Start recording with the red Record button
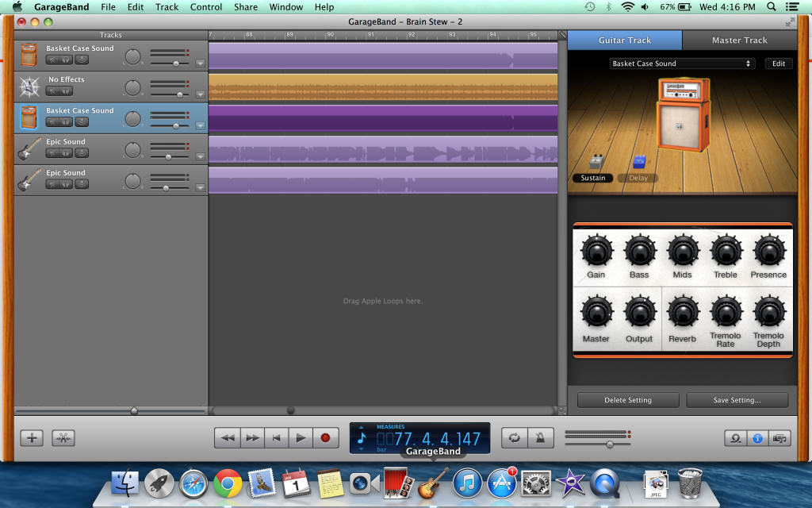This screenshot has width=812, height=508. point(326,438)
